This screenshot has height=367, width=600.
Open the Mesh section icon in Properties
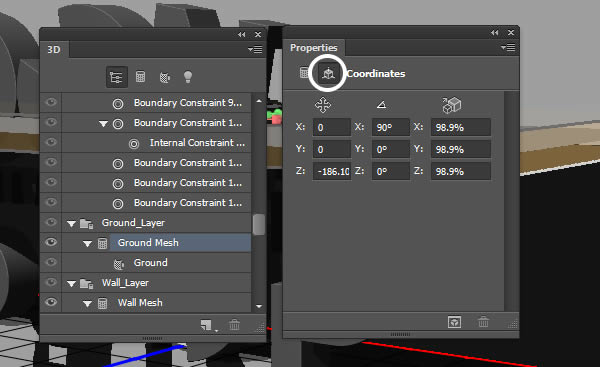click(x=304, y=72)
